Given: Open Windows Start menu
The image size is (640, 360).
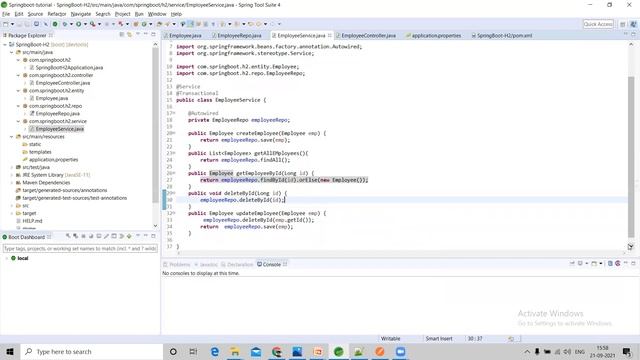Looking at the screenshot, I should coord(10,351).
